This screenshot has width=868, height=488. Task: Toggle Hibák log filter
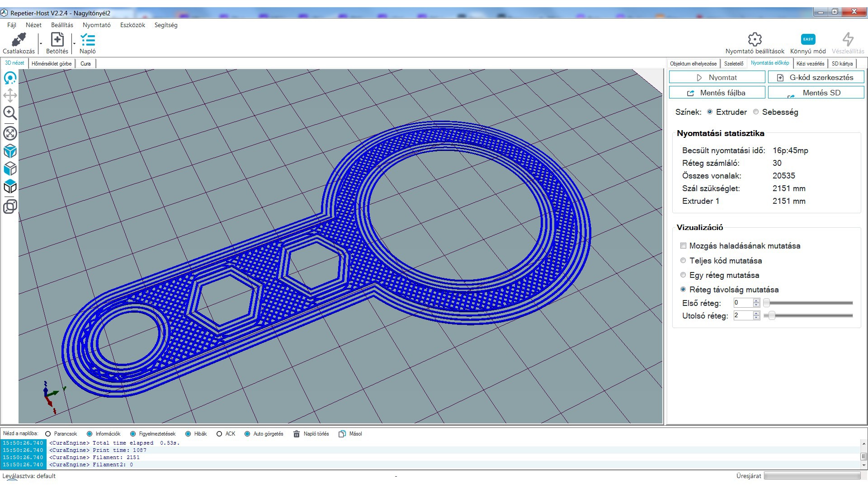tap(188, 434)
